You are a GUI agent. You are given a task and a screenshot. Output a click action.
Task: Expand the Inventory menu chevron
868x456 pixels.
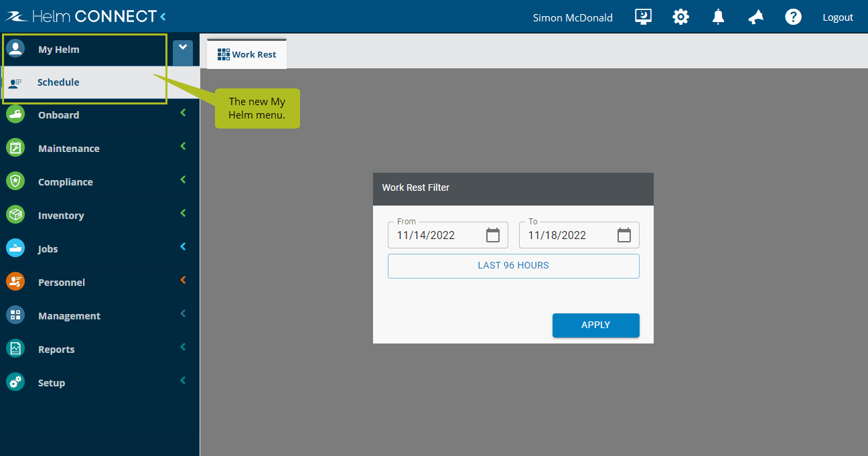[x=183, y=214]
